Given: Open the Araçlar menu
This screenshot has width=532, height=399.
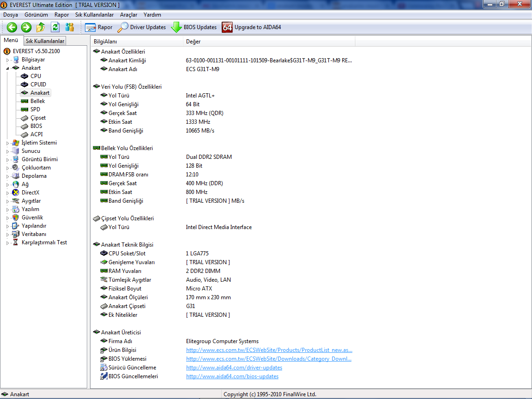Looking at the screenshot, I should pos(128,15).
